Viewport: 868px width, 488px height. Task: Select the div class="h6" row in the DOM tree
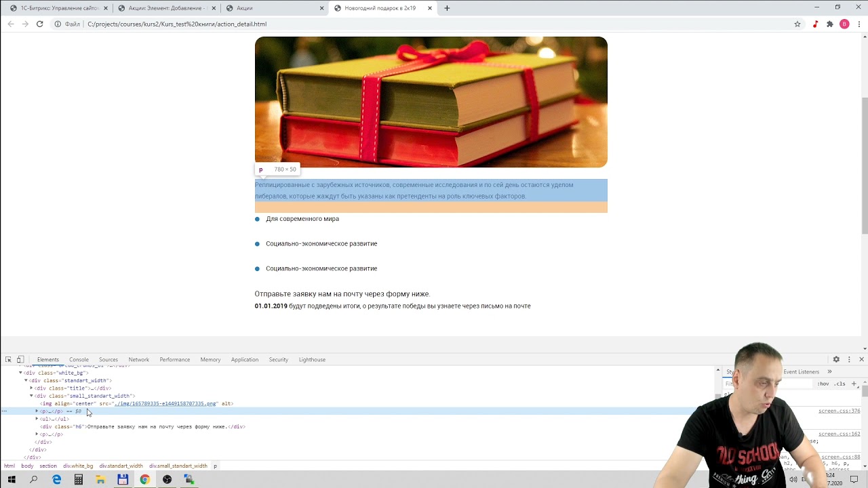(x=142, y=427)
